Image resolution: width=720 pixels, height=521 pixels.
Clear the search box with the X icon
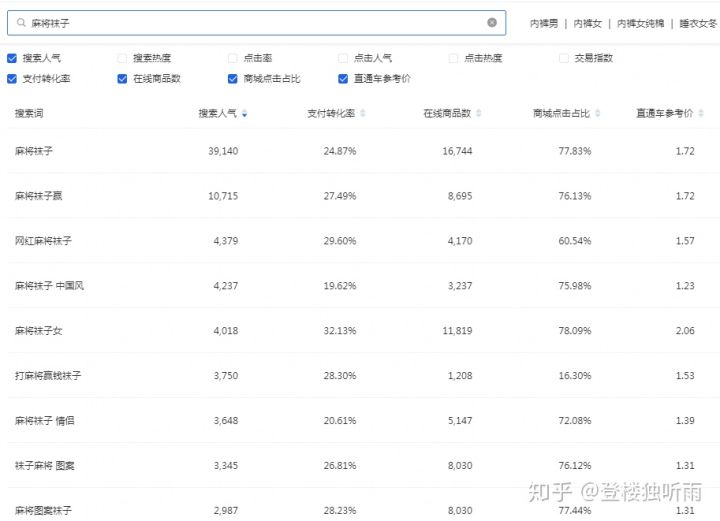[x=492, y=22]
